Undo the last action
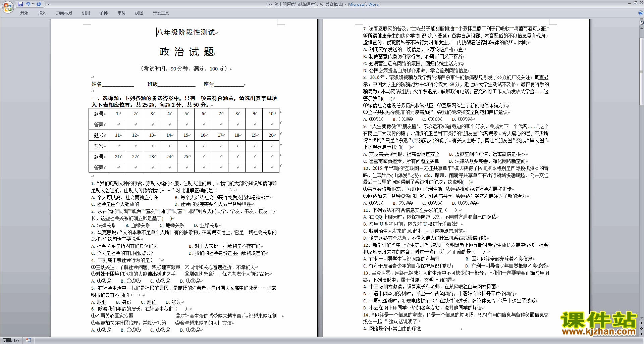Image resolution: width=644 pixels, height=344 pixels. pos(28,4)
